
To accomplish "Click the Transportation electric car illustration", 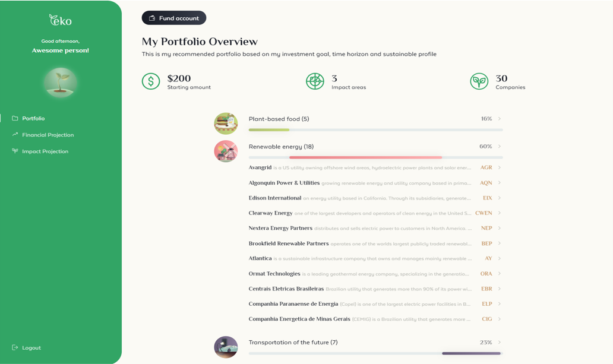I will pyautogui.click(x=226, y=347).
